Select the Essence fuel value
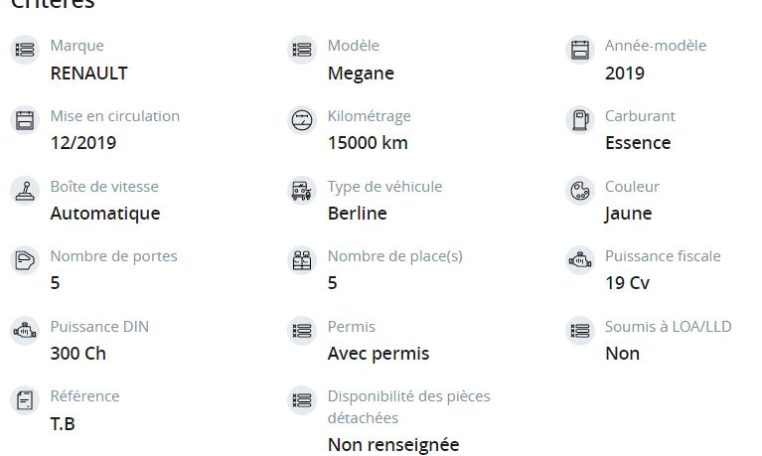This screenshot has height=456, width=762. [638, 143]
